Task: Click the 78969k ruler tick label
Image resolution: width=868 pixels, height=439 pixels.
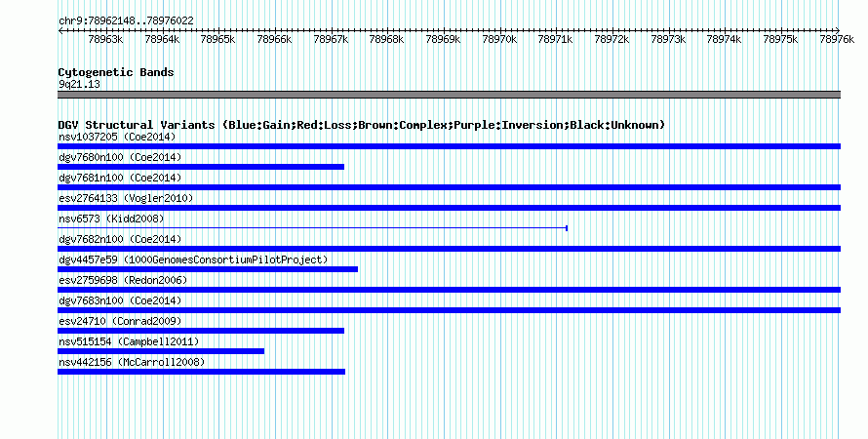Action: coord(444,39)
